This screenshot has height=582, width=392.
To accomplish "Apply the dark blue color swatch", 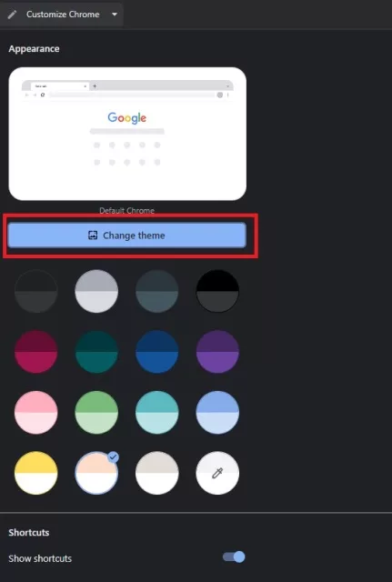I will point(157,352).
